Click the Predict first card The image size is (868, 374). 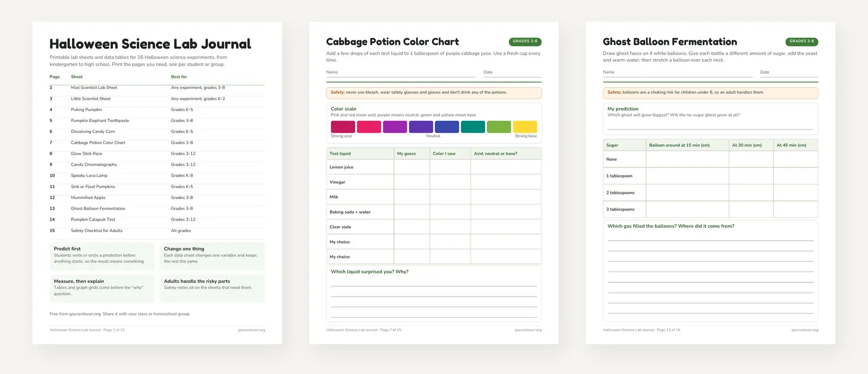click(102, 256)
